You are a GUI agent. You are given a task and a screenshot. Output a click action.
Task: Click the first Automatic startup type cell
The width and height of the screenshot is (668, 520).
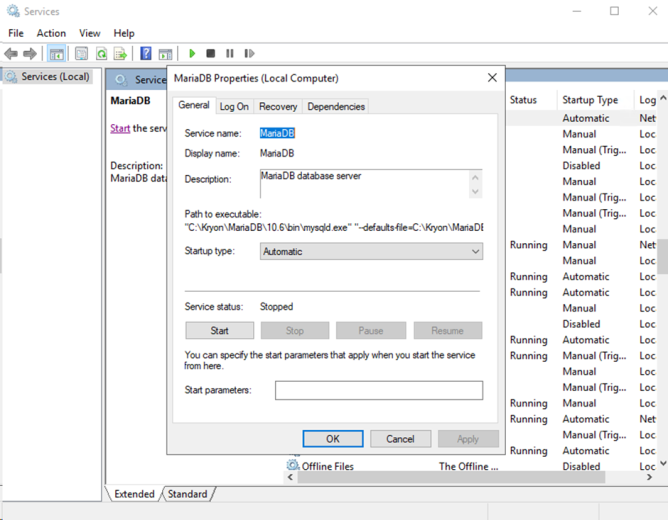(x=586, y=118)
